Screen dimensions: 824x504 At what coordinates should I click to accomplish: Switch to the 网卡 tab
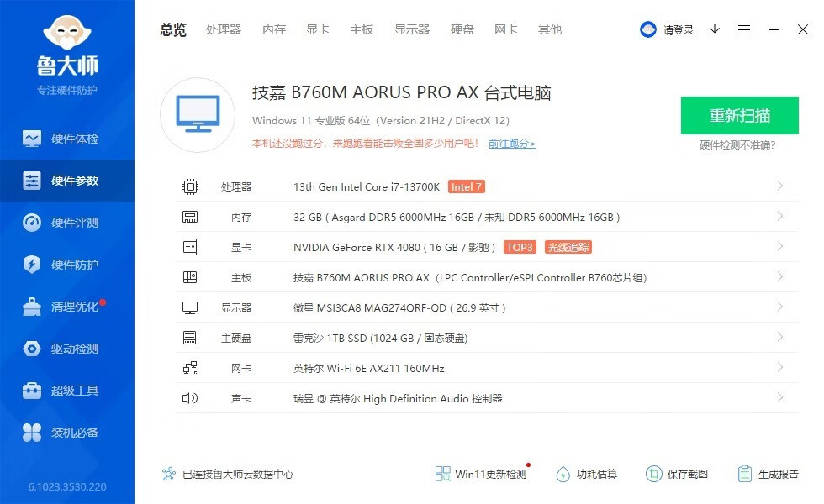[506, 30]
